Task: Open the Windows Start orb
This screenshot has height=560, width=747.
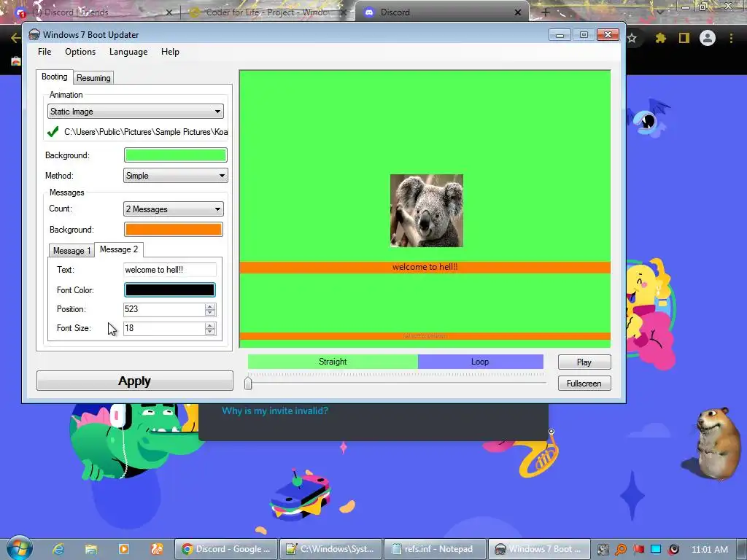Action: tap(19, 548)
